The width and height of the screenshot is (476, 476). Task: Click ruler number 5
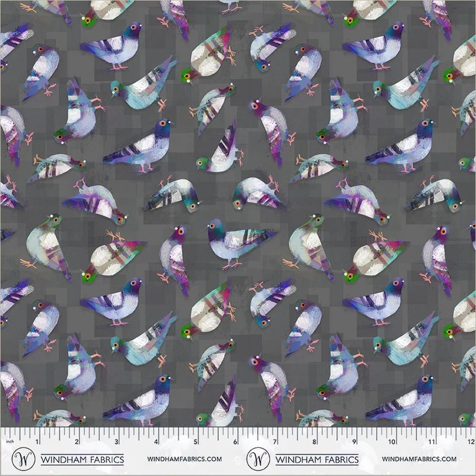coord(196,441)
